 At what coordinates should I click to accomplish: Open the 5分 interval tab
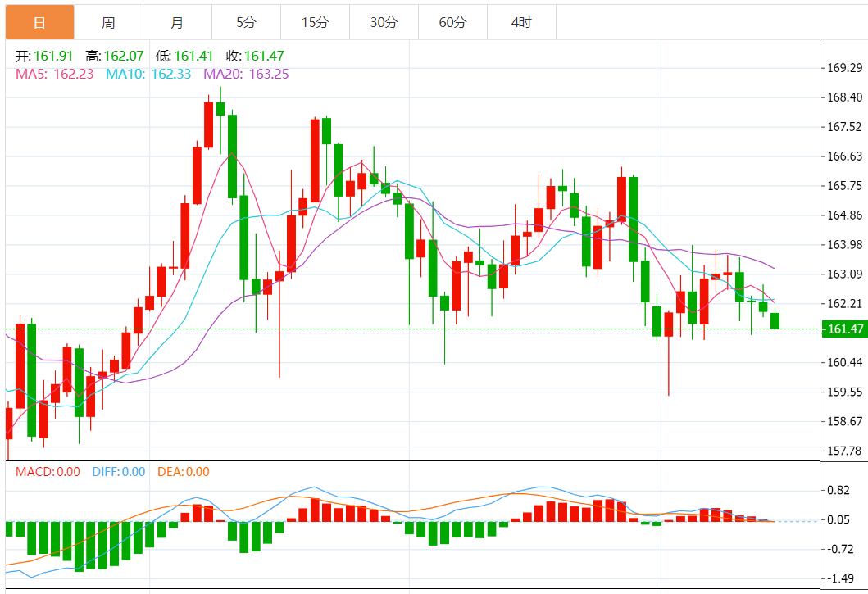pyautogui.click(x=247, y=23)
